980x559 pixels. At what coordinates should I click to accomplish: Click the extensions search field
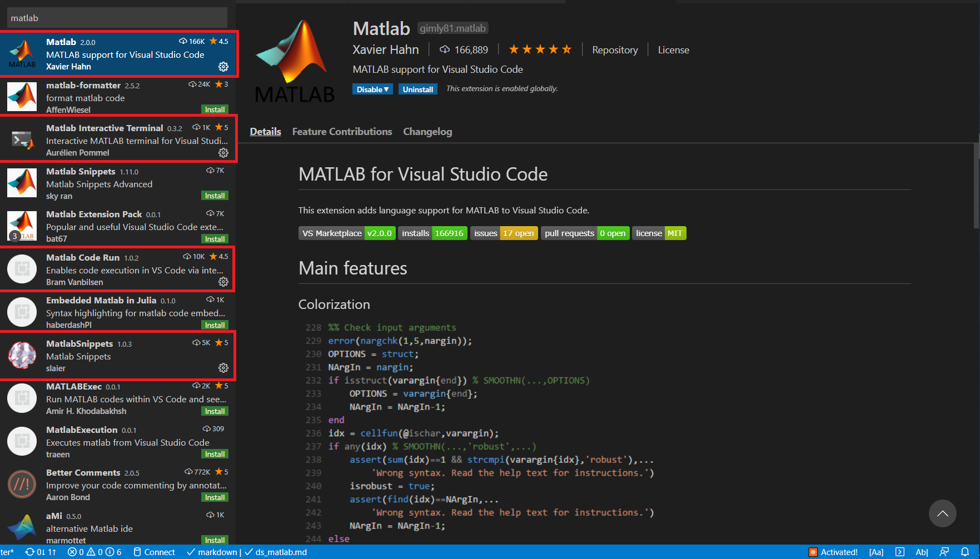(x=117, y=18)
